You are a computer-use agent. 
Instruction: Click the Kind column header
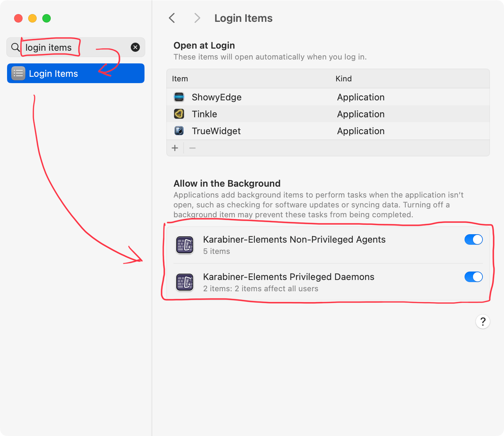pyautogui.click(x=344, y=79)
